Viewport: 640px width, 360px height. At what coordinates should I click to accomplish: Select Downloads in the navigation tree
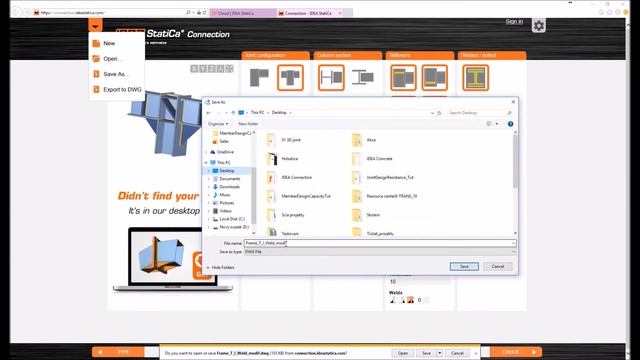(x=229, y=187)
